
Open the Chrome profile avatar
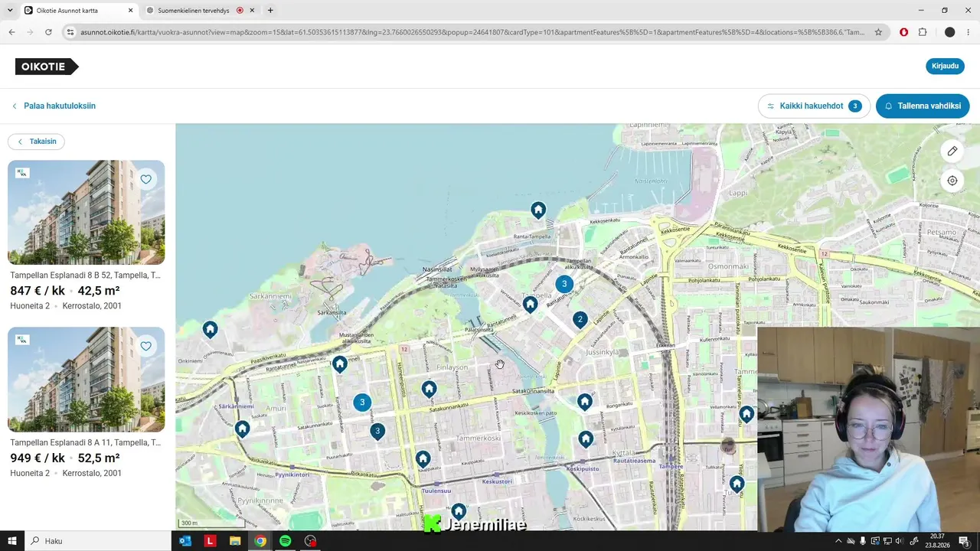tap(950, 32)
